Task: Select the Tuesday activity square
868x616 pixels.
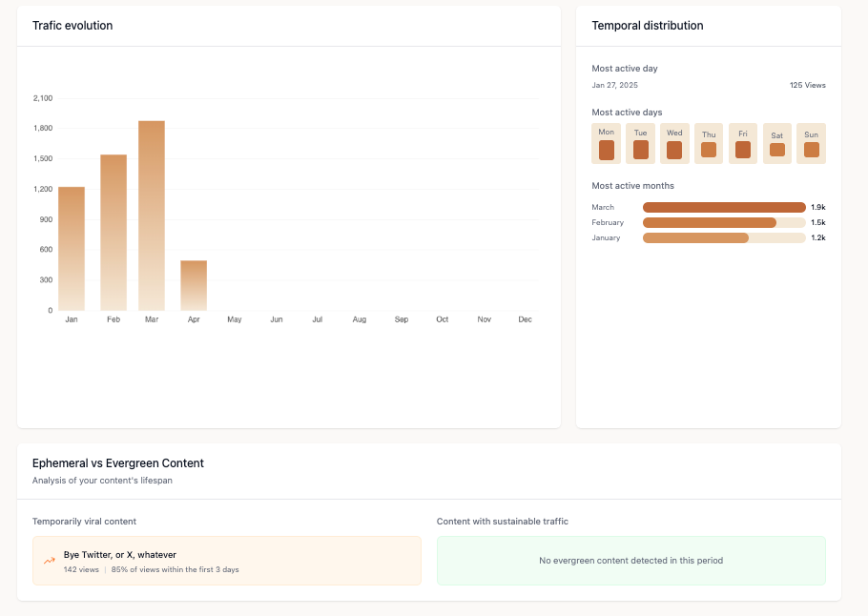Action: [x=641, y=150]
